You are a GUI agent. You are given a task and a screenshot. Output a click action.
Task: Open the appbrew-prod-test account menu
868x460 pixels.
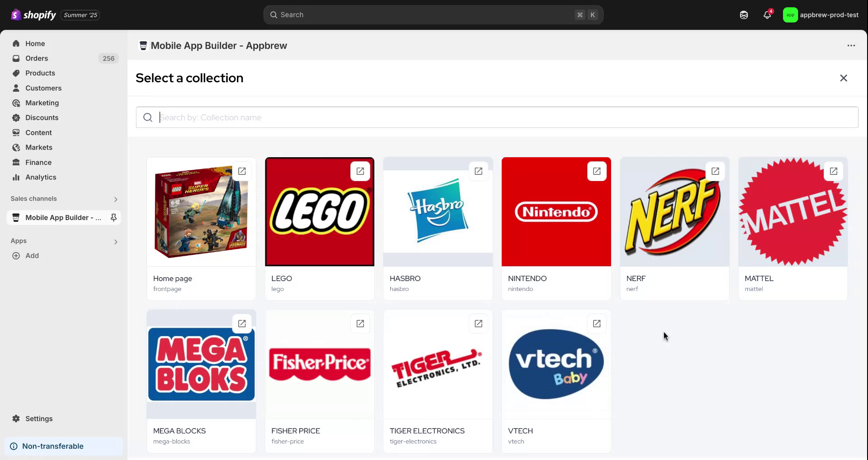pos(821,15)
